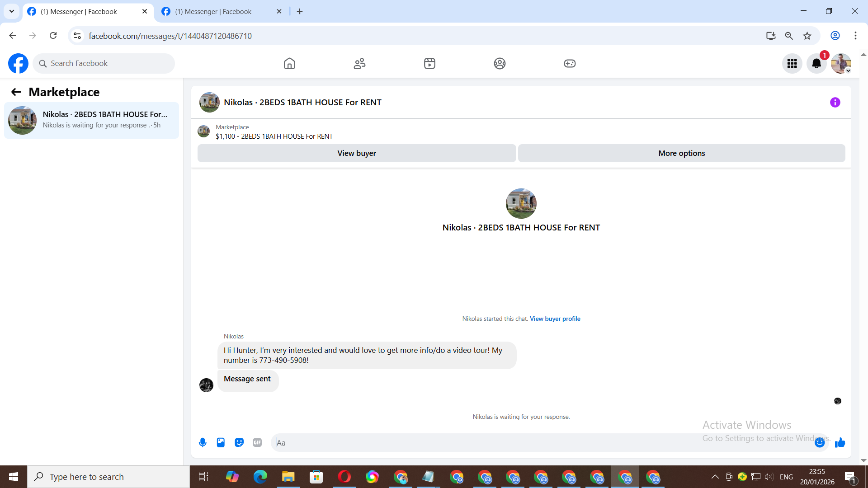868x488 pixels.
Task: Open the Gaming controller icon
Action: pyautogui.click(x=570, y=63)
